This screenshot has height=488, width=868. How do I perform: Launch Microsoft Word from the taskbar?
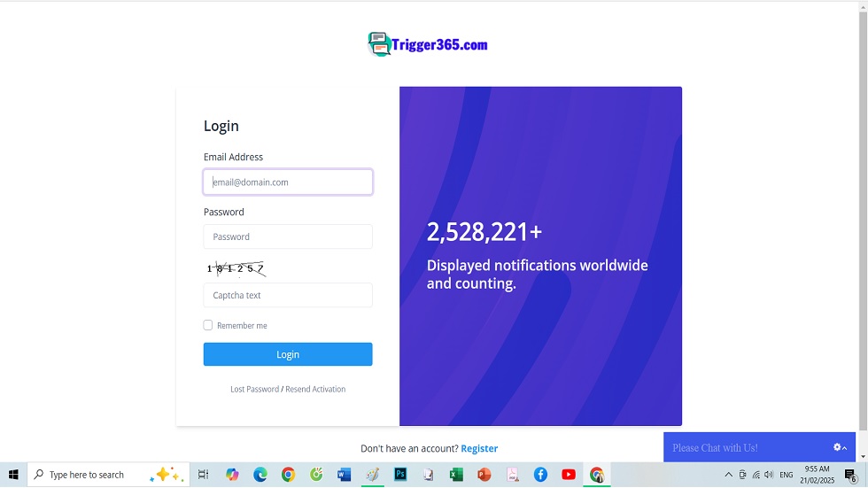(x=344, y=475)
